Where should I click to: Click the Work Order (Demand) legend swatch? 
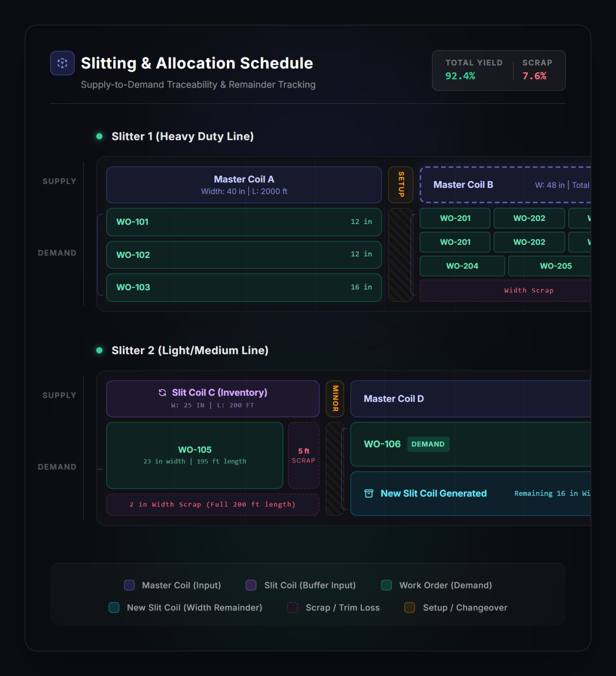[387, 585]
